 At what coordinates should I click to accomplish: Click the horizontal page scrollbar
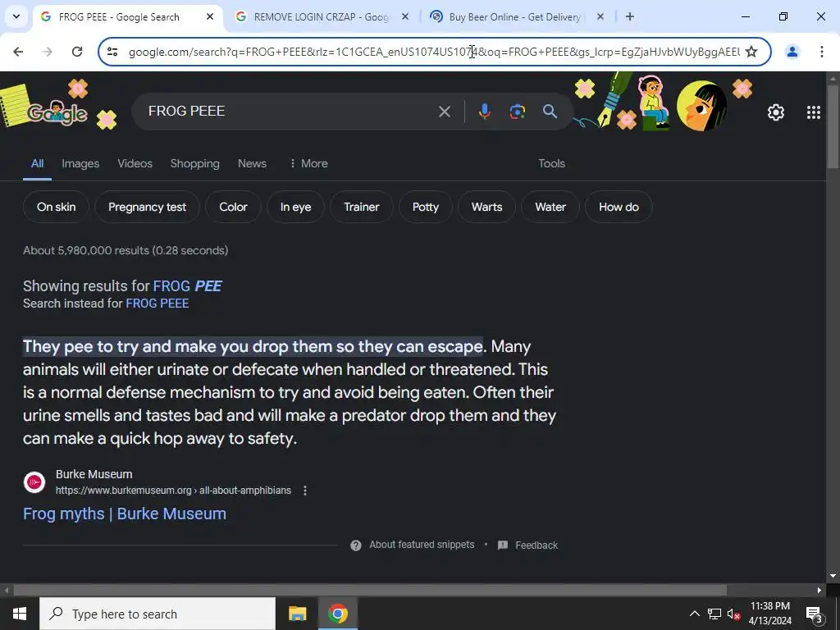[x=370, y=590]
